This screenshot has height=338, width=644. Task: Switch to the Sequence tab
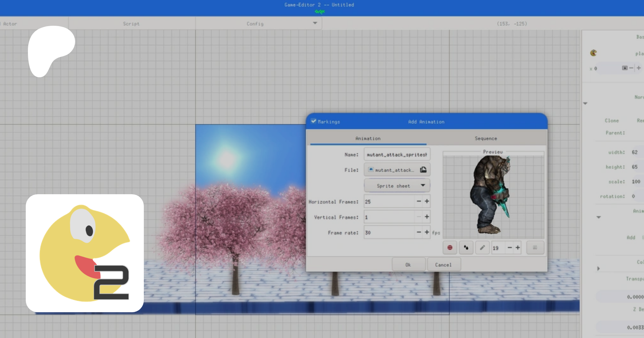coord(486,138)
